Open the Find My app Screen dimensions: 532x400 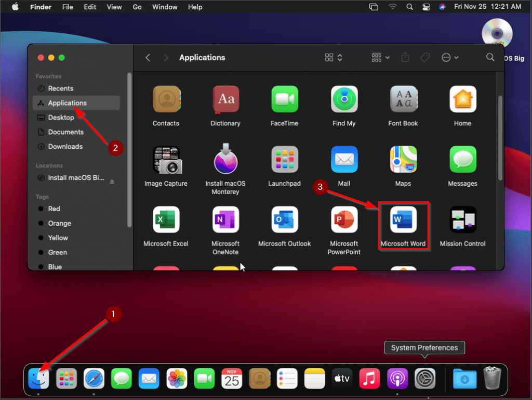coord(344,99)
